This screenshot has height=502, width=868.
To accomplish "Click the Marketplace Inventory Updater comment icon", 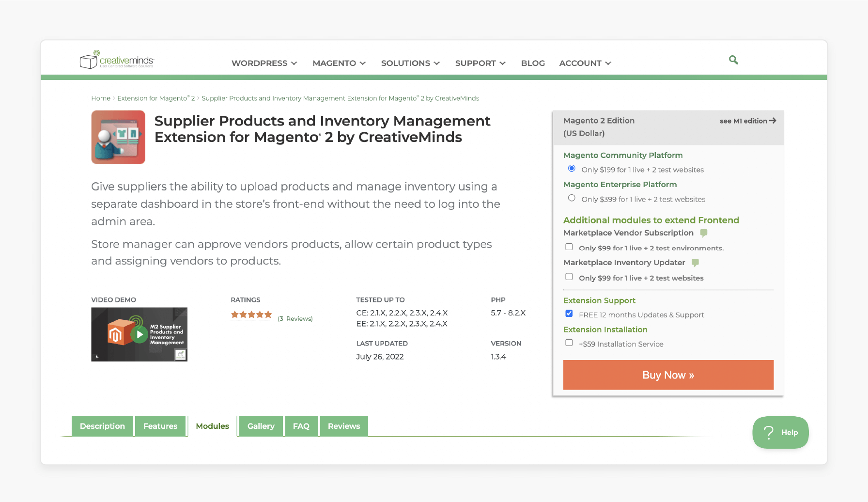I will point(695,263).
